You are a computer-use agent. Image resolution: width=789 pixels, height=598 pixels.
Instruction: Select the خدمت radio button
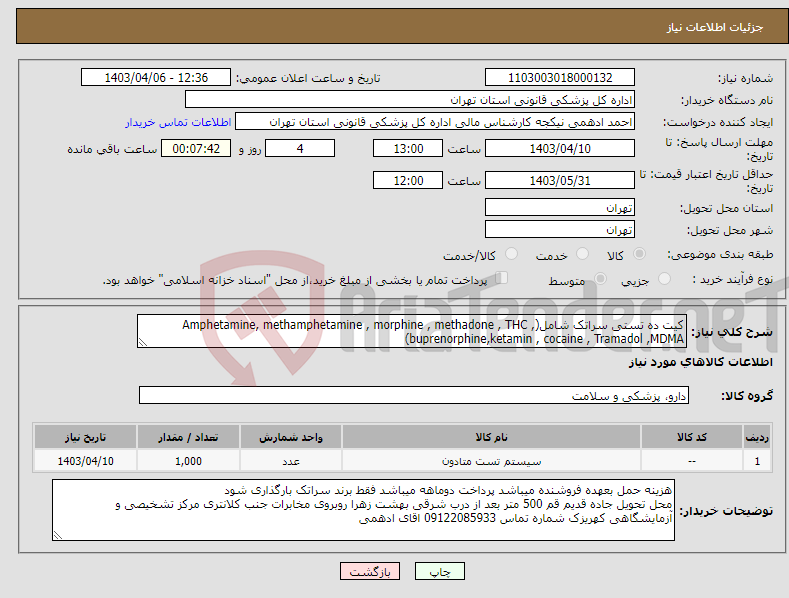tap(582, 254)
